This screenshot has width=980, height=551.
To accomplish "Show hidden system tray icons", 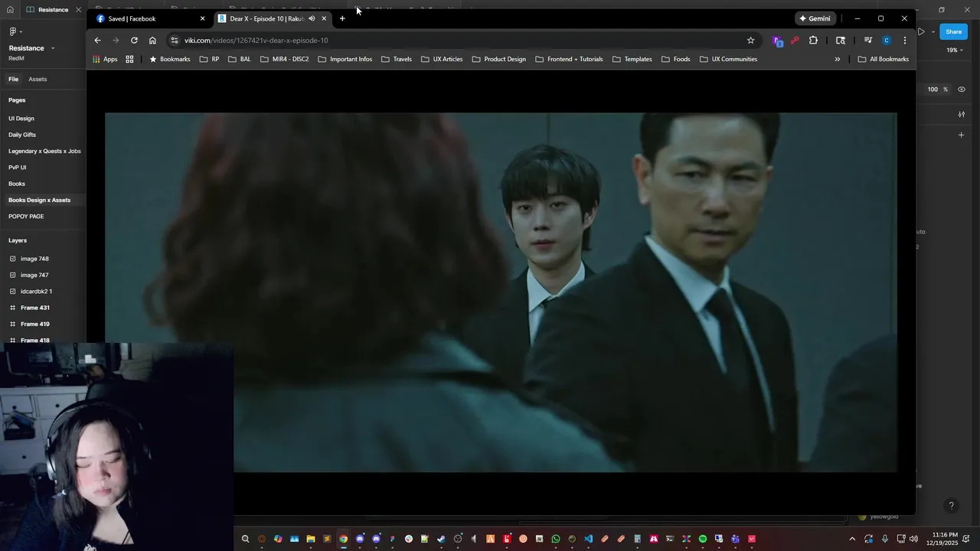I will (852, 539).
